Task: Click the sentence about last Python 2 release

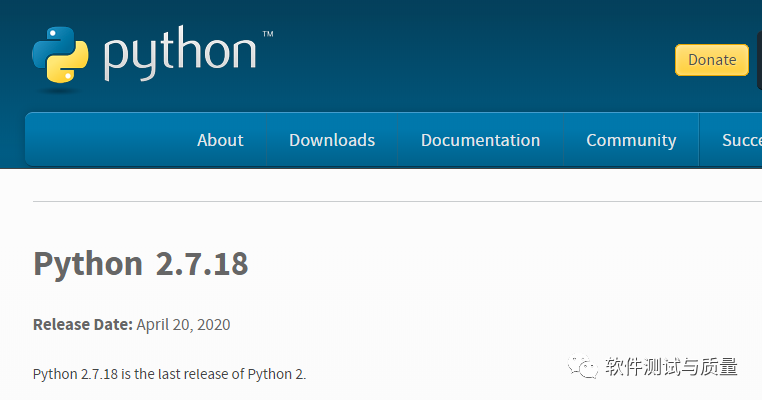Action: click(169, 374)
